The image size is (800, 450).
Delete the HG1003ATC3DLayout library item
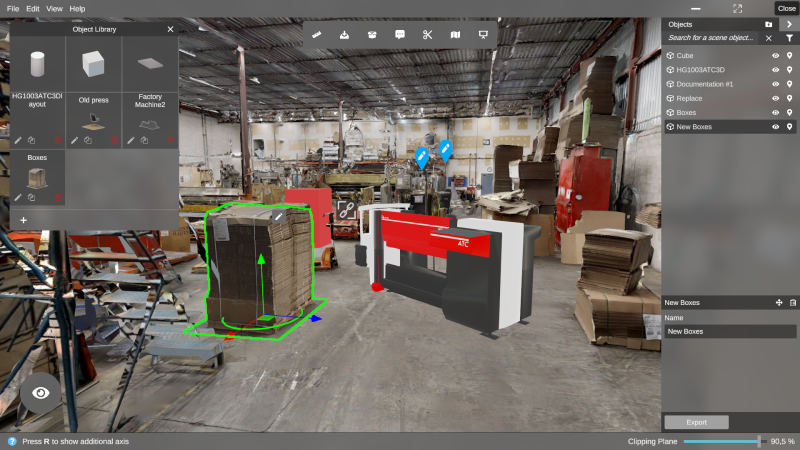(58, 140)
